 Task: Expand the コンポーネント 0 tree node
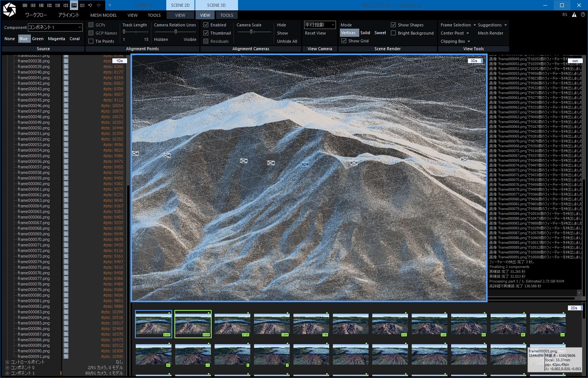[7, 368]
